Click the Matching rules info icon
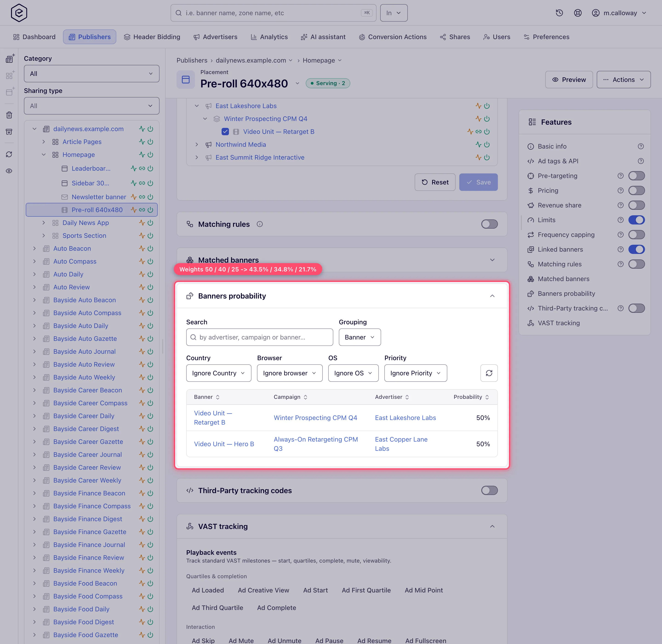662x644 pixels. pos(260,224)
